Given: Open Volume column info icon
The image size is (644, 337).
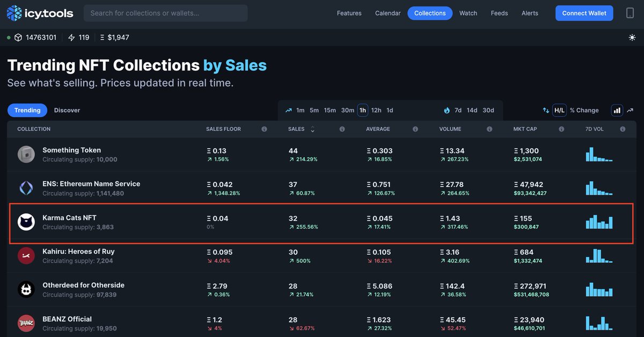Looking at the screenshot, I should pyautogui.click(x=489, y=129).
